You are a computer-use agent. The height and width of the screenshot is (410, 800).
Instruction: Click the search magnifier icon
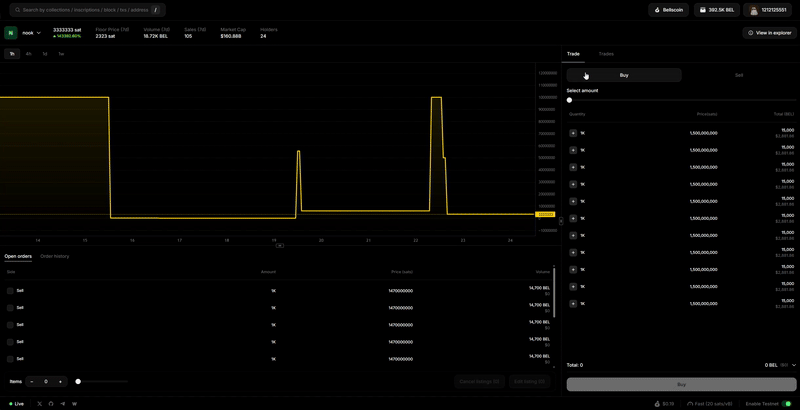(x=15, y=10)
